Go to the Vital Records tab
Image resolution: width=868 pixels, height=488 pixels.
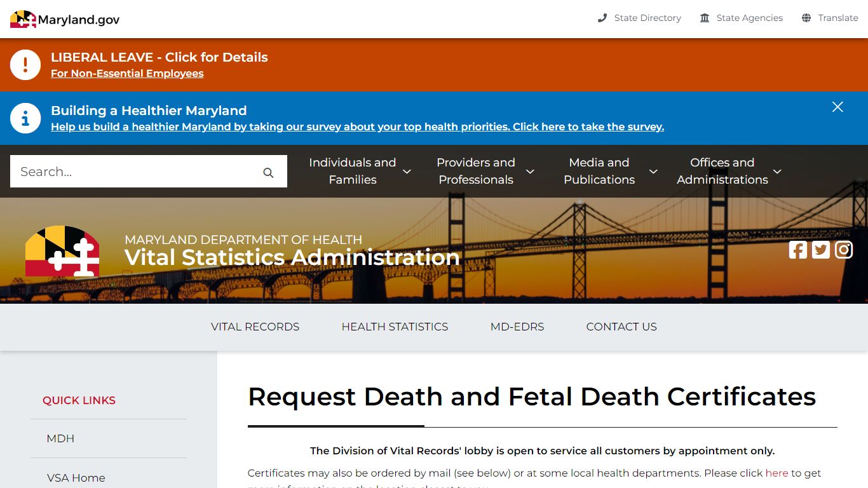pyautogui.click(x=255, y=327)
